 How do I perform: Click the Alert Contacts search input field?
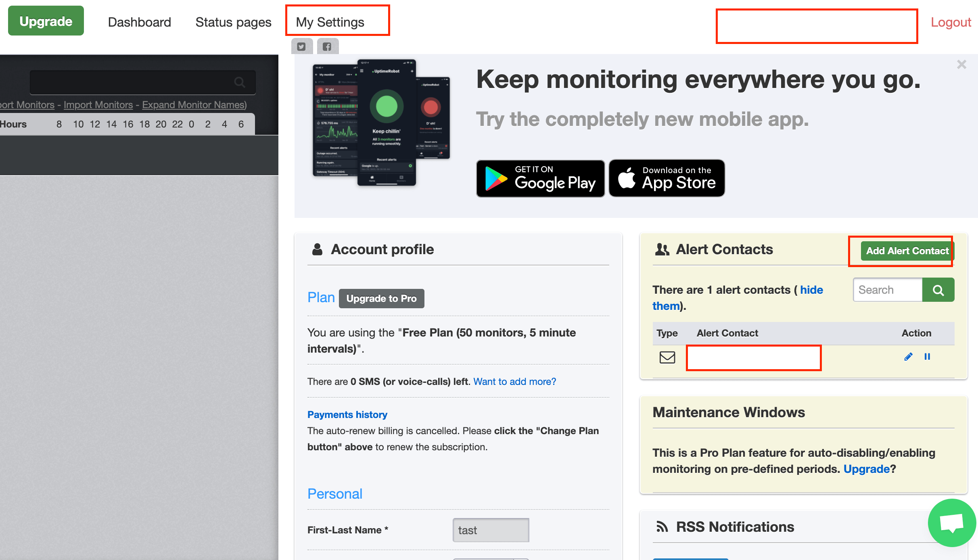(x=887, y=289)
